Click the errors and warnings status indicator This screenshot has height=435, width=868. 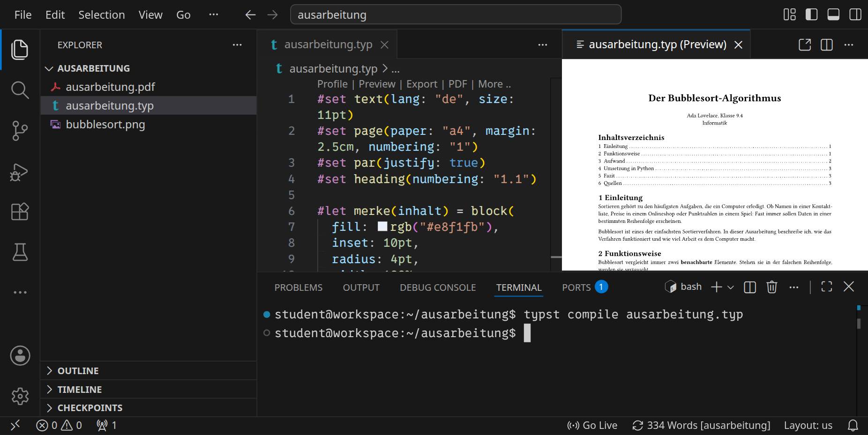59,425
